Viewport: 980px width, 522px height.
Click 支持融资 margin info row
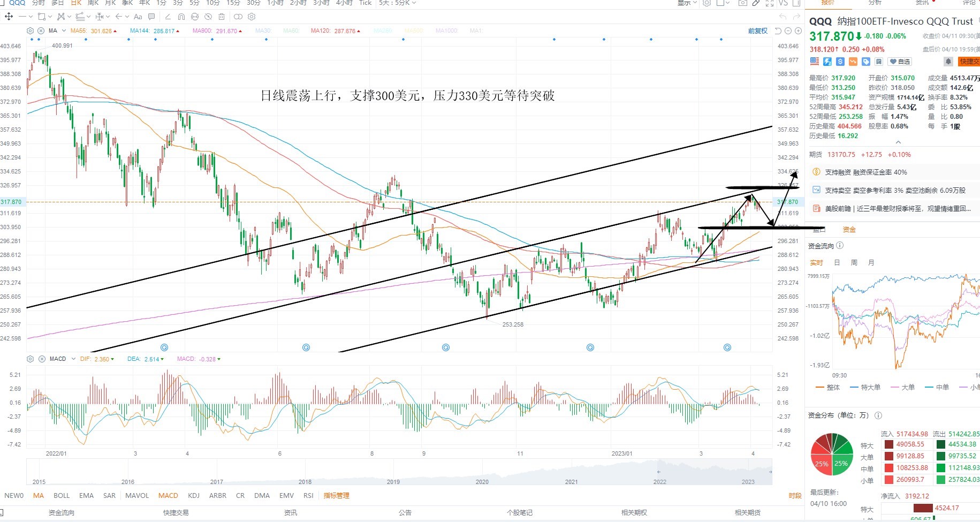click(x=892, y=172)
